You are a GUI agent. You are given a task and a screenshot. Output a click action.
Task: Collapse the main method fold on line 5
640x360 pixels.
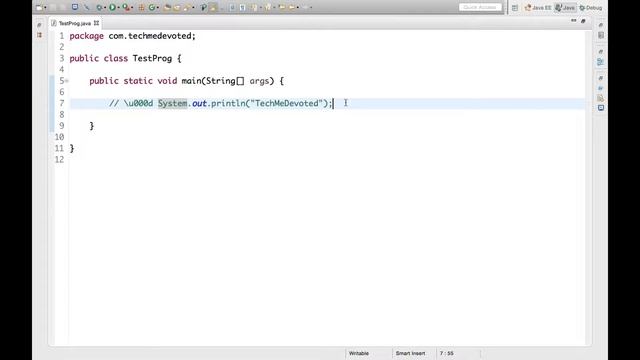coord(67,81)
